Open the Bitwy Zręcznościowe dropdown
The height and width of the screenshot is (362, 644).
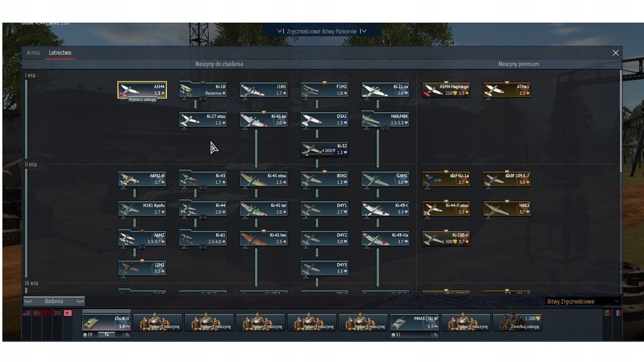582,301
